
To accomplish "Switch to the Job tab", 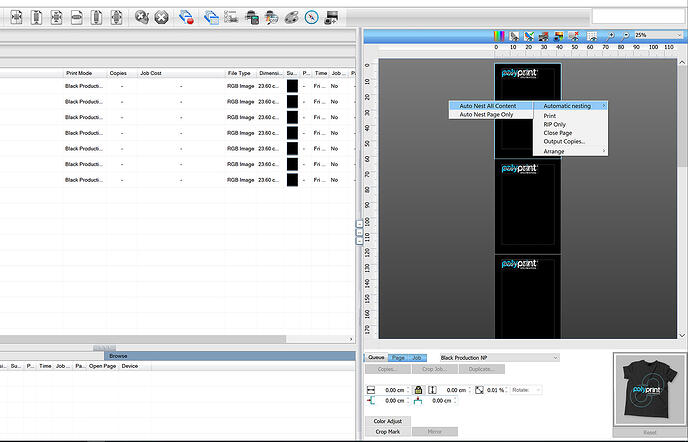I will (x=417, y=358).
